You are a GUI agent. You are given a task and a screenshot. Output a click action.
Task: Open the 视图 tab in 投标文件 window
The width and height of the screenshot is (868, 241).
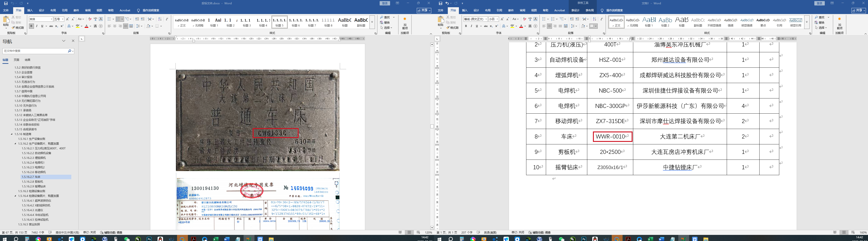(x=99, y=10)
